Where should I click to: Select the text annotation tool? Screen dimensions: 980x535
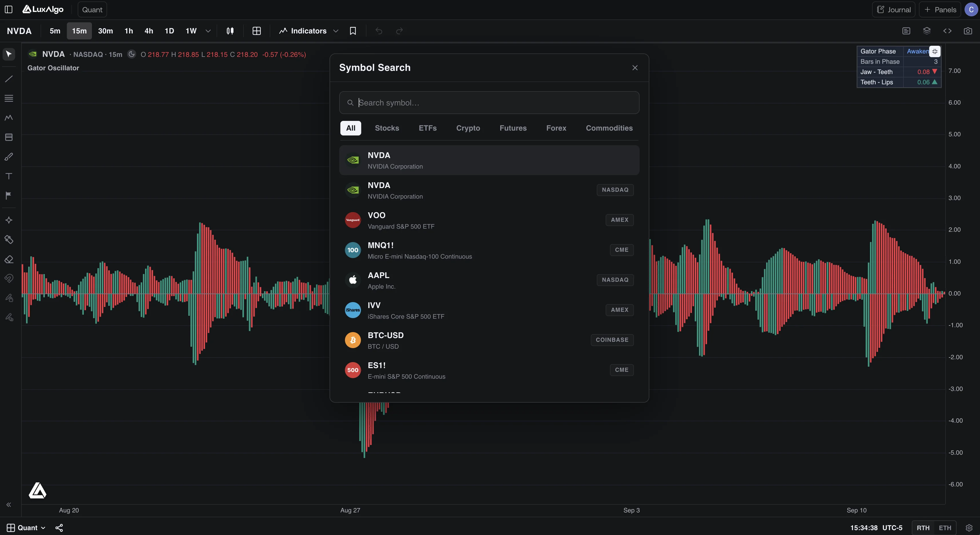click(9, 176)
